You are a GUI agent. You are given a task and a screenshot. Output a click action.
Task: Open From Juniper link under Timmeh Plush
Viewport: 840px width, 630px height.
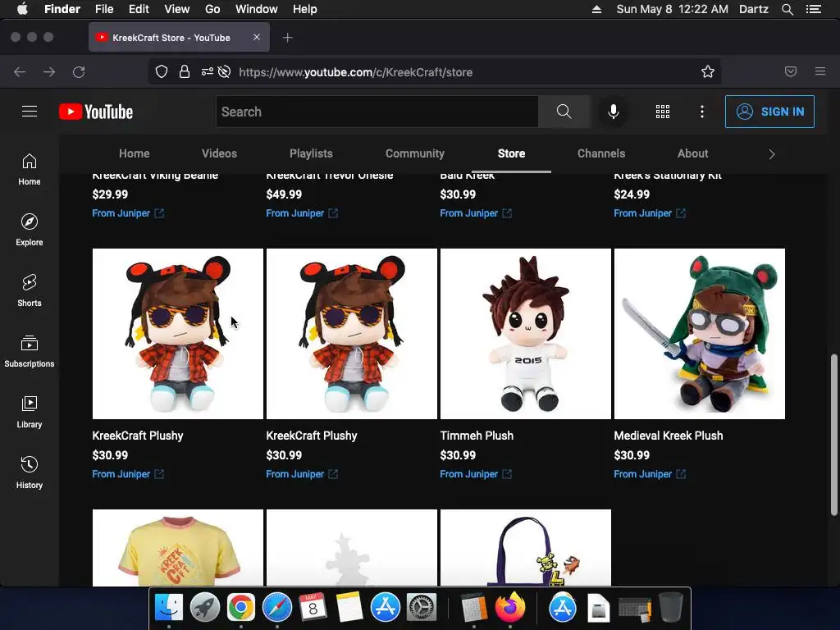pos(476,474)
